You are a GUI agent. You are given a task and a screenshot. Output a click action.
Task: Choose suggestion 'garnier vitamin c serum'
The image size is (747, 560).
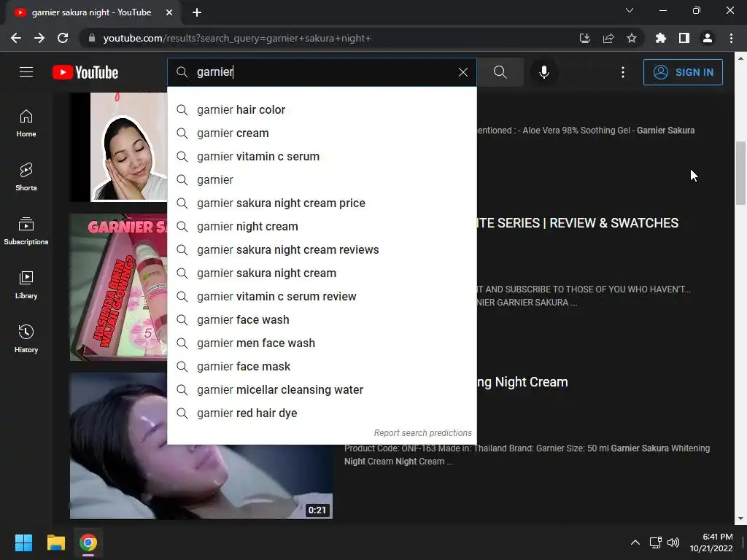pyautogui.click(x=322, y=156)
